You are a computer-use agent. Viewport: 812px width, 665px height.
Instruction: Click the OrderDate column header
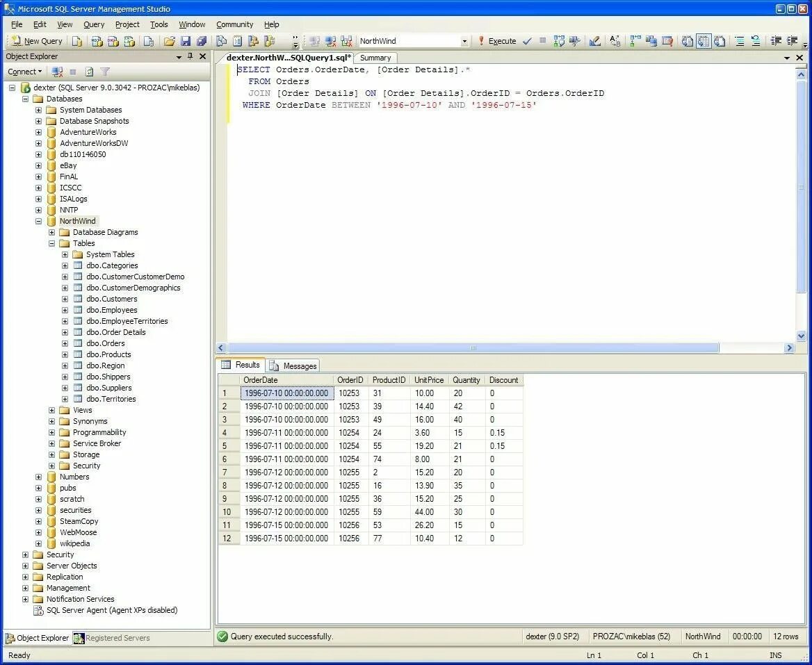pyautogui.click(x=287, y=380)
